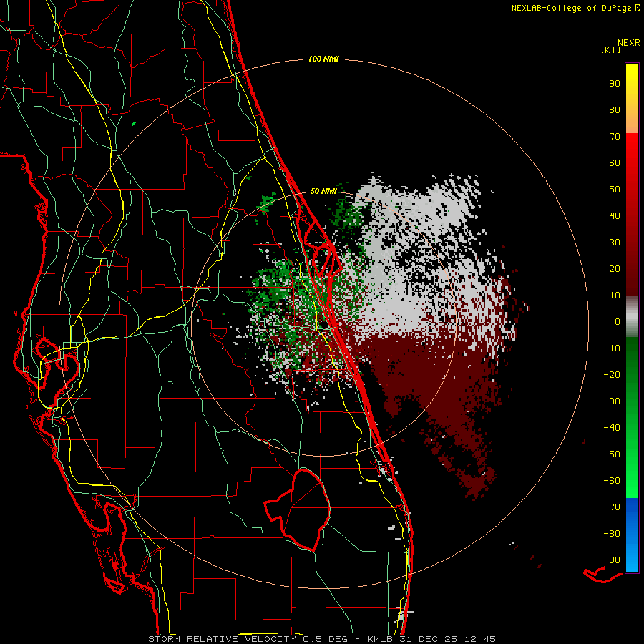Screen dimensions: 644x644
Task: Click the -60 value on the velocity scale
Action: point(612,481)
